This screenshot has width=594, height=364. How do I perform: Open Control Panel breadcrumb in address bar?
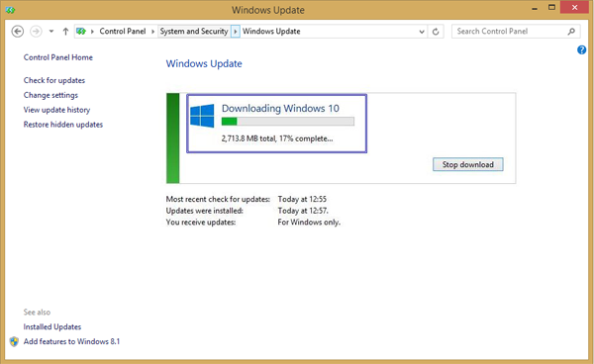123,31
